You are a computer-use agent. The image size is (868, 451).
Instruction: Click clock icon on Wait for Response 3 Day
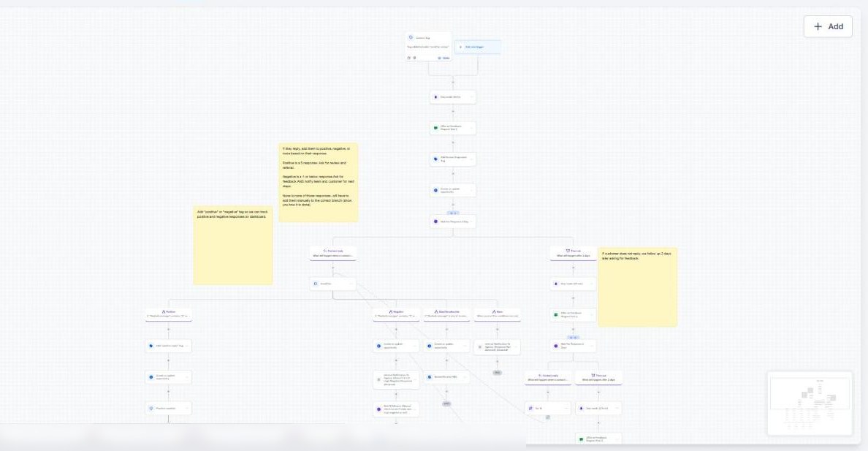click(435, 221)
